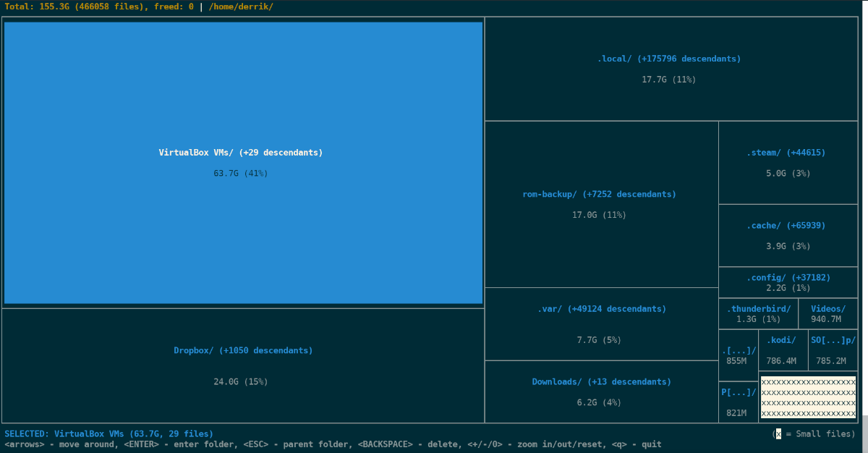Click the 786.4M size label
This screenshot has height=453, width=868.
coord(781,360)
